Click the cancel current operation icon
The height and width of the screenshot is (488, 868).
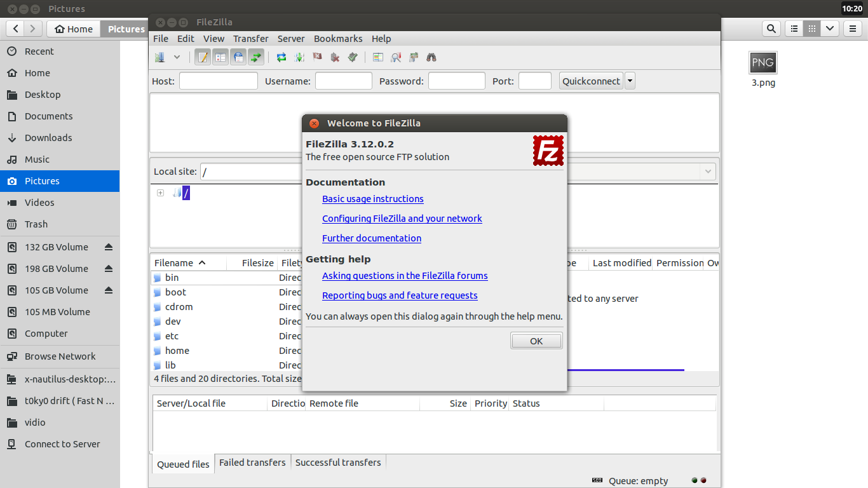pos(317,57)
